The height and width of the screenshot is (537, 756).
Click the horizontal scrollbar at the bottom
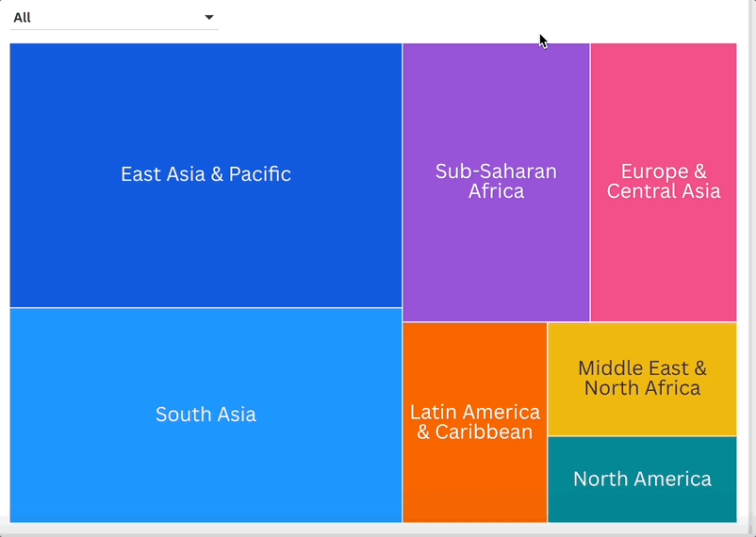click(377, 529)
